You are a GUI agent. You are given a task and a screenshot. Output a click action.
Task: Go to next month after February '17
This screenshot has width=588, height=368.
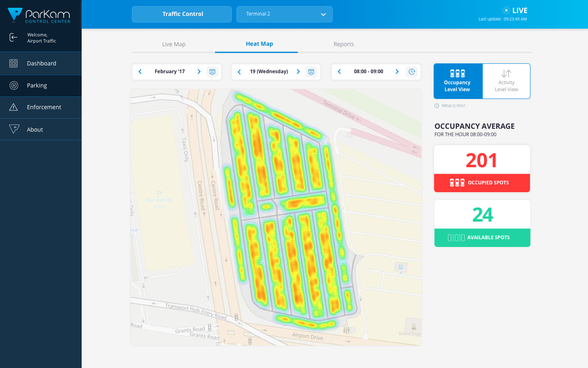(199, 72)
